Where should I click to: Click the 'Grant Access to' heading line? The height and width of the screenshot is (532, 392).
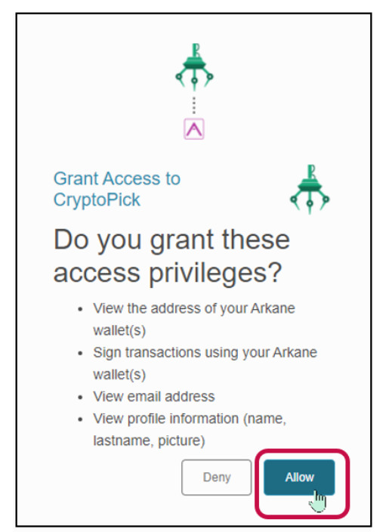pyautogui.click(x=117, y=178)
